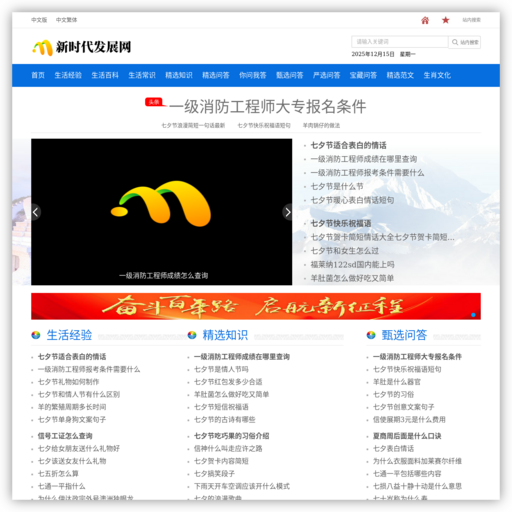Open 七通一平包括哪些内容 article
This screenshot has height=512, width=512.
tap(407, 474)
